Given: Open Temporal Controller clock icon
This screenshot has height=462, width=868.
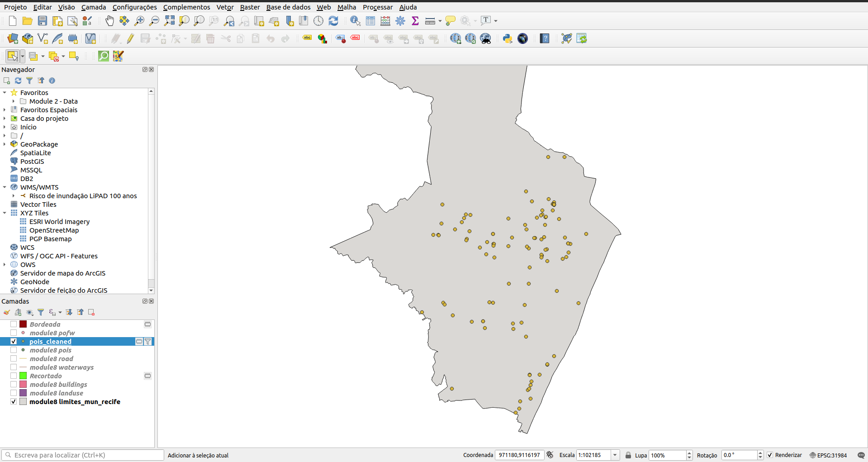Looking at the screenshot, I should tap(318, 21).
